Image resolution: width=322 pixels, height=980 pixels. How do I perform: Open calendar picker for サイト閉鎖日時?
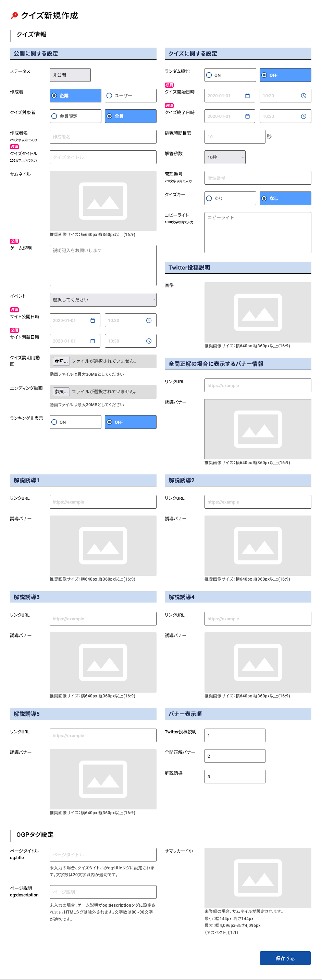[92, 341]
